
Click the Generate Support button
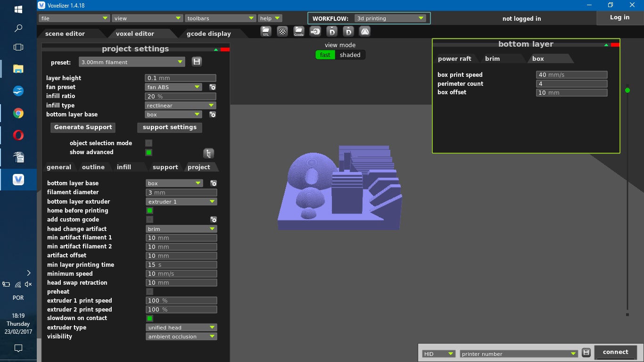point(83,127)
